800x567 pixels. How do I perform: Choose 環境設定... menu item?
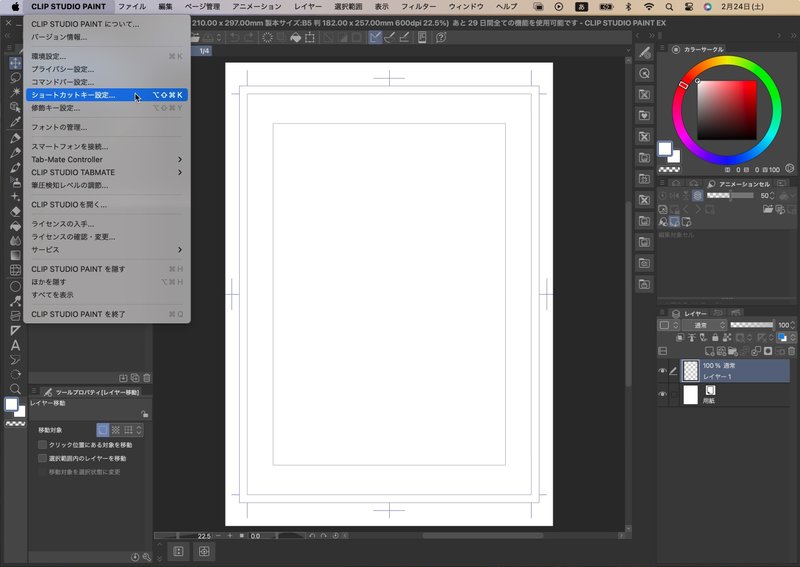click(x=107, y=56)
